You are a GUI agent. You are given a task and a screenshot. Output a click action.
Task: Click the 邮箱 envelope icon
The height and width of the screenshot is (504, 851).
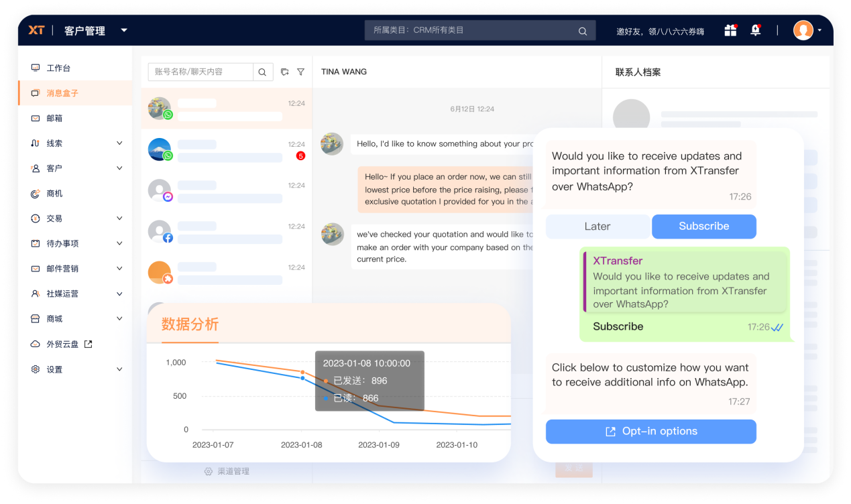pyautogui.click(x=36, y=118)
